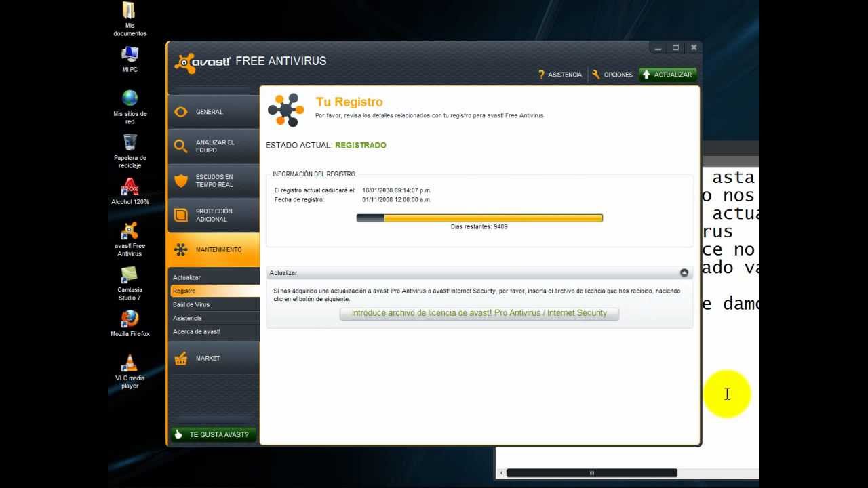868x488 pixels.
Task: Open Alcohol 120% desktop icon
Action: 130,191
